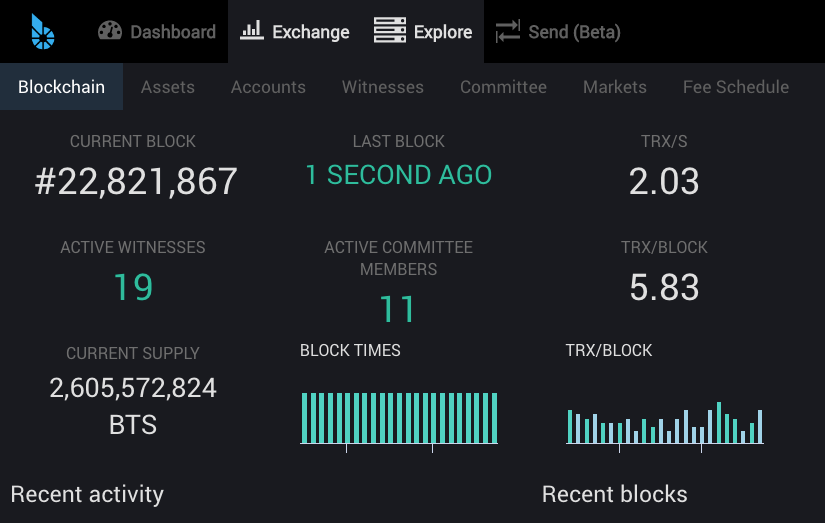The image size is (825, 523).
Task: Click the Explore server stack icon
Action: point(389,30)
